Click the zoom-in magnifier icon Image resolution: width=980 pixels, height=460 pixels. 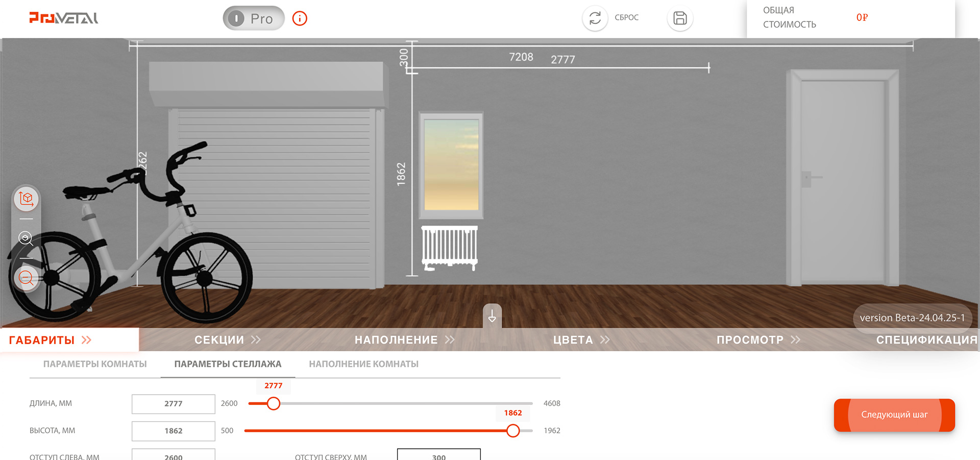point(26,238)
